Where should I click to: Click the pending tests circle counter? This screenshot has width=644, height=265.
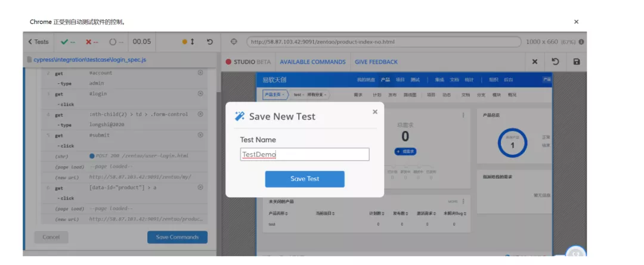tap(116, 42)
